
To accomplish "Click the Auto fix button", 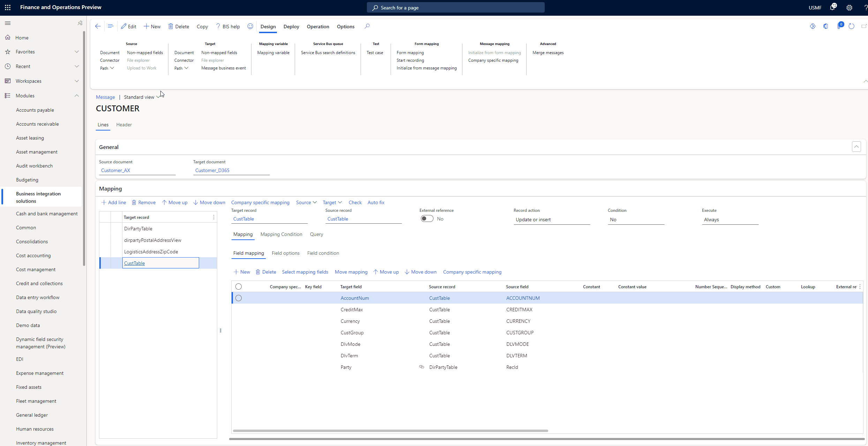I will pyautogui.click(x=376, y=202).
